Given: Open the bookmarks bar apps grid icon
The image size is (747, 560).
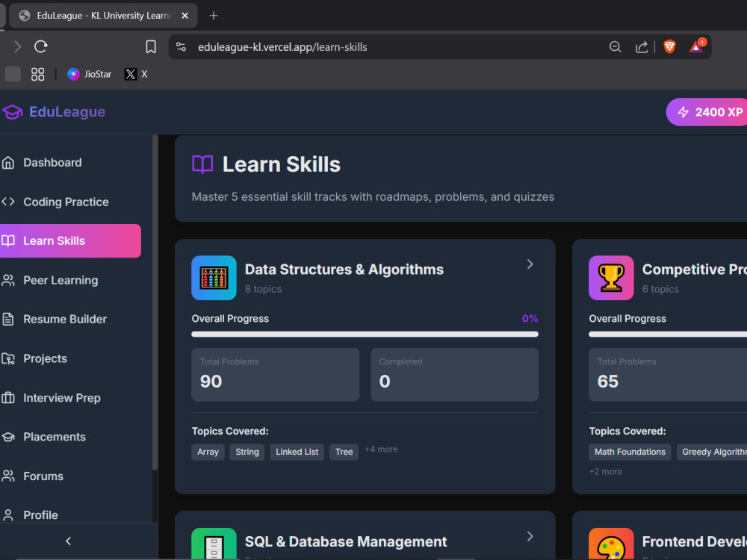Looking at the screenshot, I should [x=37, y=74].
